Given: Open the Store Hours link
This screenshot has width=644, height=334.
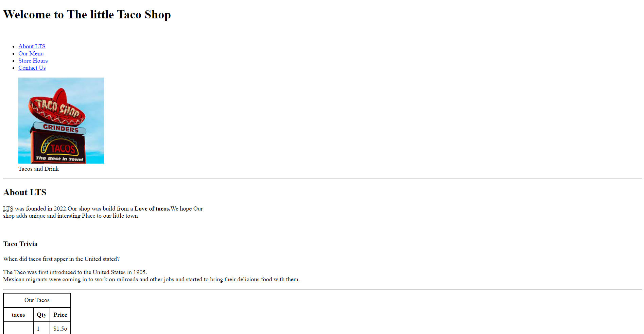Looking at the screenshot, I should pyautogui.click(x=33, y=61).
